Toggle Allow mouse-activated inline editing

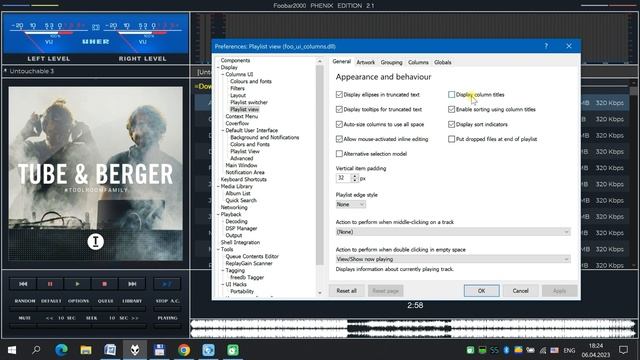(x=339, y=139)
